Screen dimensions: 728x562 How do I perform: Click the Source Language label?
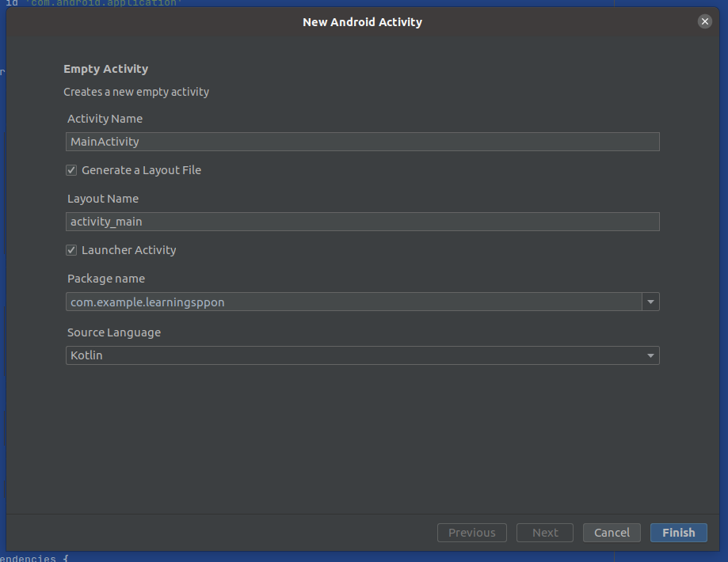[114, 332]
